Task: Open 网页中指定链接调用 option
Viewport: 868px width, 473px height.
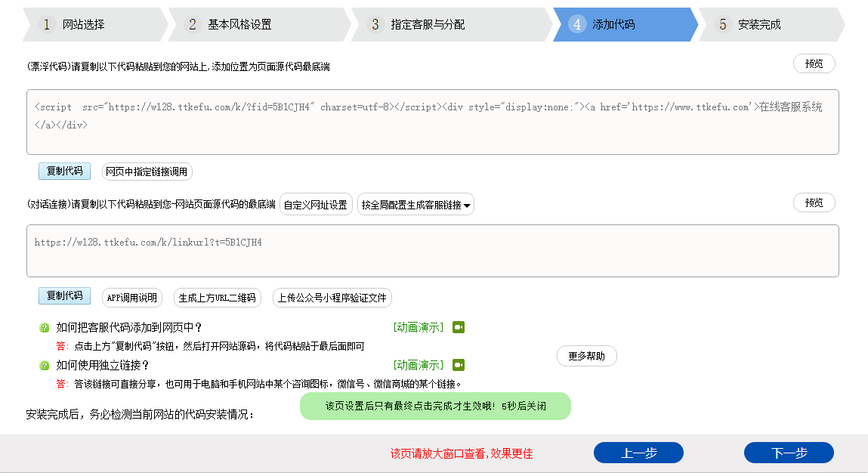Action: pos(147,172)
